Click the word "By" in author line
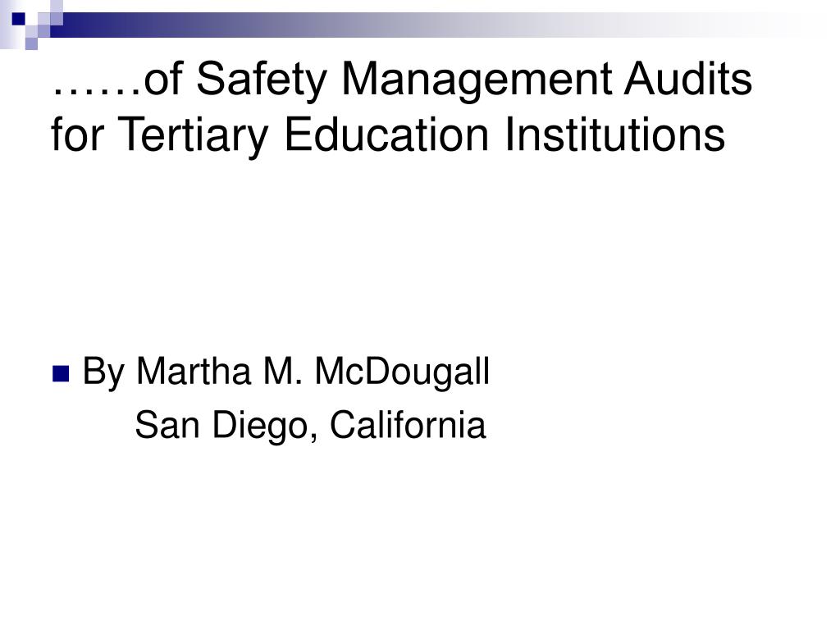Viewport: 840px width, 630px height. click(x=104, y=372)
